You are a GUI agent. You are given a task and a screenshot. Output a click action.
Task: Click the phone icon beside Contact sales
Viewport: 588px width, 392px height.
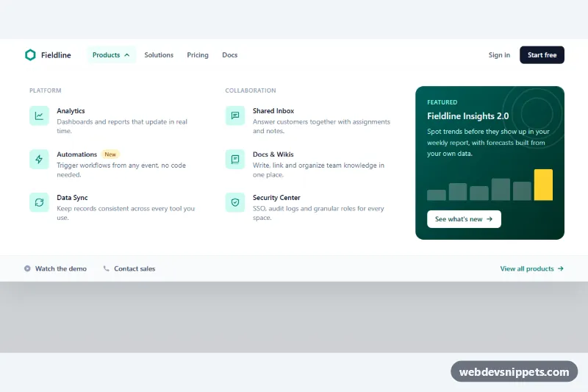107,268
